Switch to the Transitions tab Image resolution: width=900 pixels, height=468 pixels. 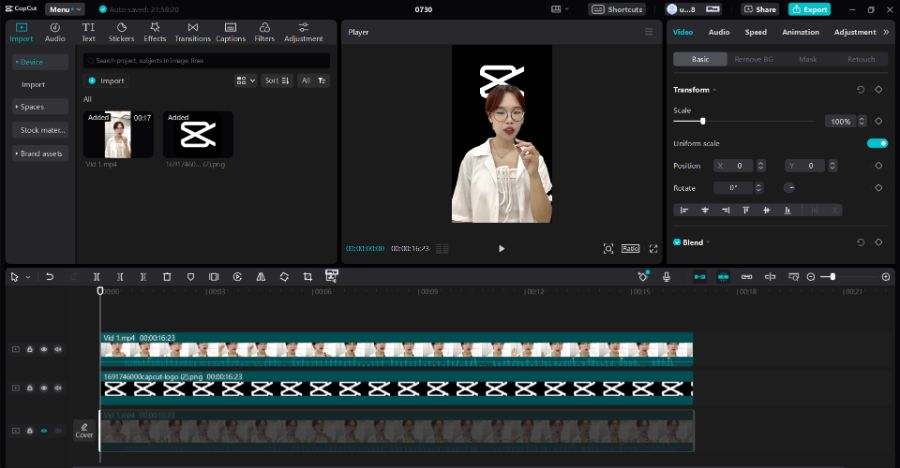click(192, 33)
